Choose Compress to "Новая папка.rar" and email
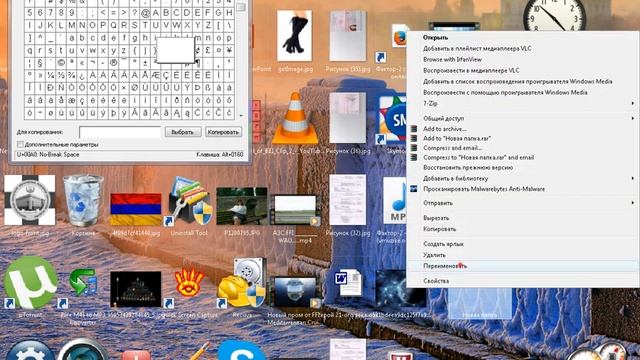This screenshot has width=640, height=360. pos(522,157)
